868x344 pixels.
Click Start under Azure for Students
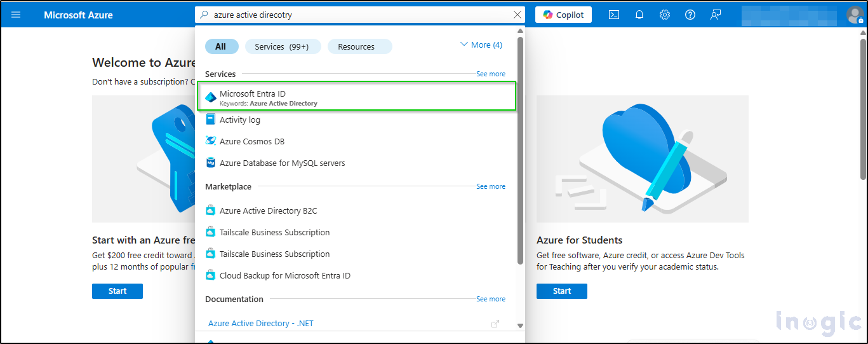point(562,291)
